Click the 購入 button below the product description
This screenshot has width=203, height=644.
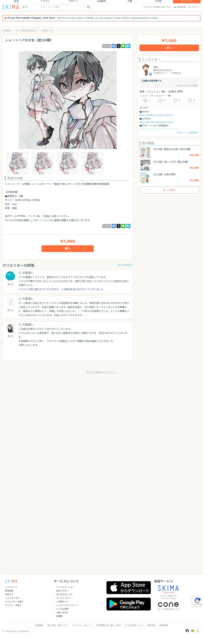pyautogui.click(x=68, y=249)
